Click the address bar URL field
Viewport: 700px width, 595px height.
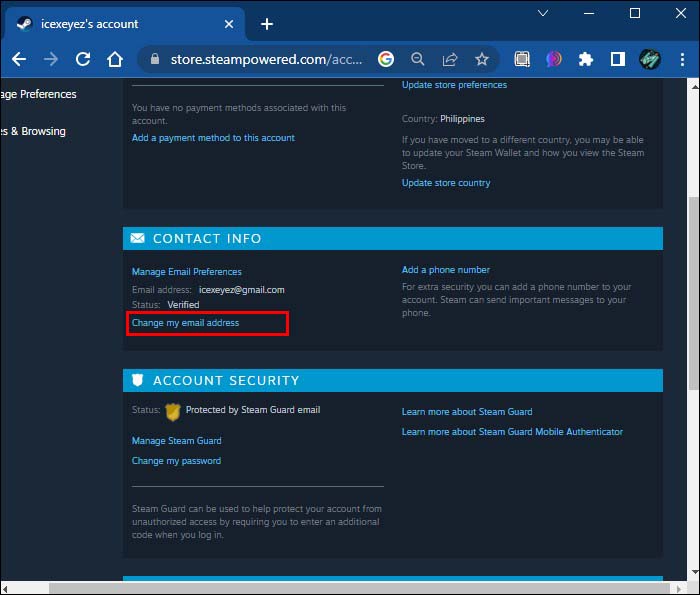click(266, 59)
